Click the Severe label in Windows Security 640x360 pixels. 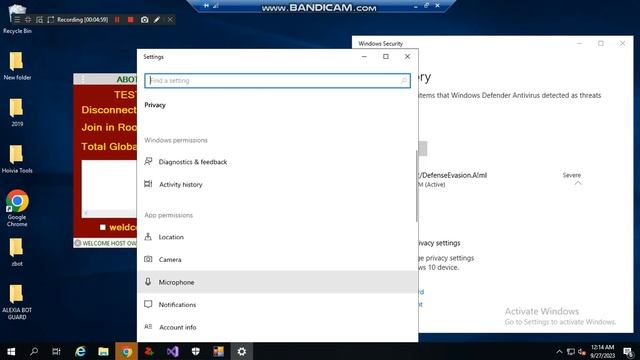tap(571, 175)
